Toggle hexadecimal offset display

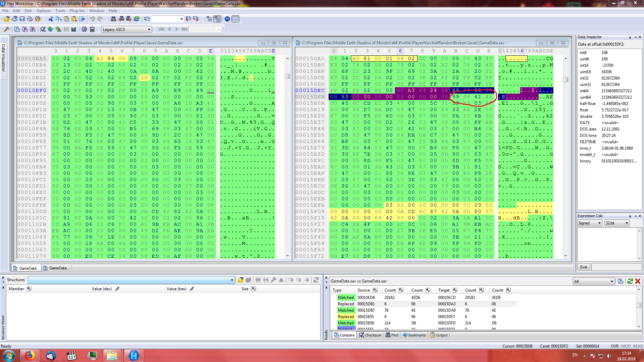point(217,19)
